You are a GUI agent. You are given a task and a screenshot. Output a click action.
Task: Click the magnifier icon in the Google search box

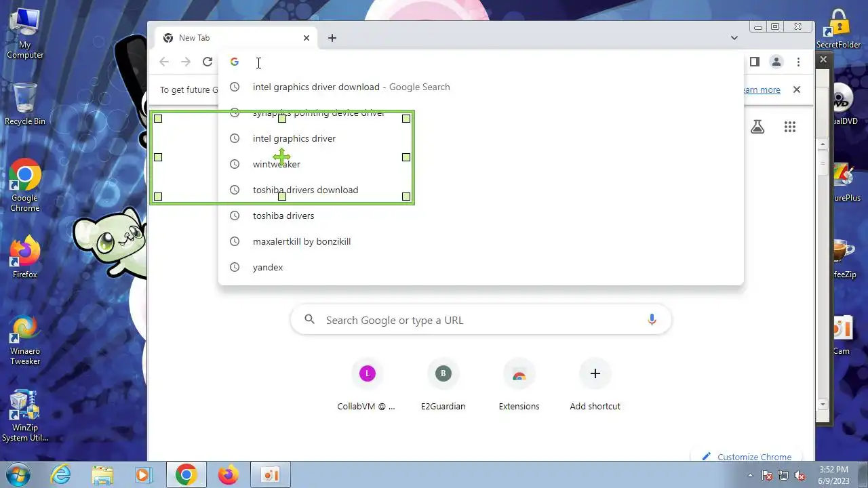(310, 320)
